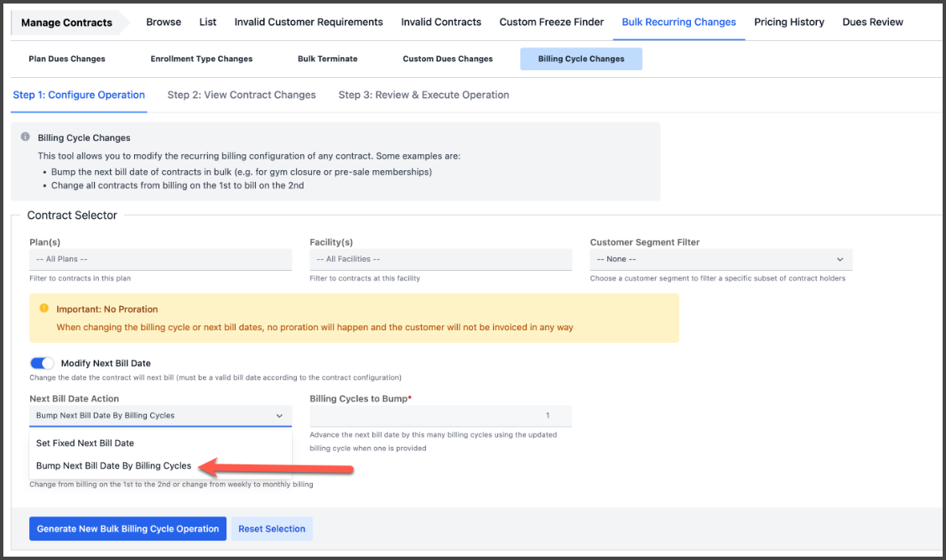Click the info icon beside Billing Cycle Changes

pyautogui.click(x=26, y=137)
